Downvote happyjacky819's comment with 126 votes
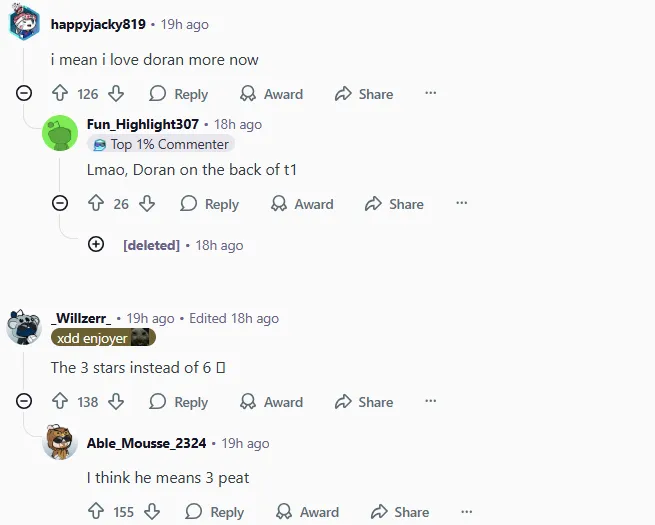655x525 pixels. tap(116, 94)
